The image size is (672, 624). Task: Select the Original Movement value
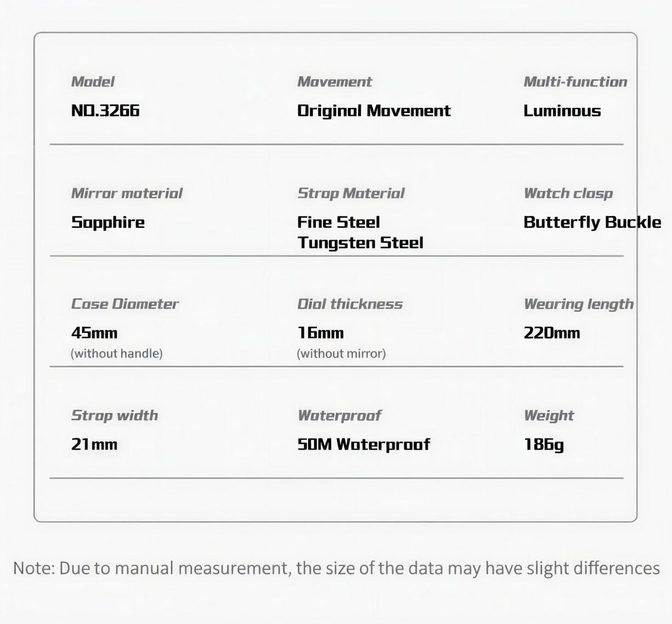373,111
